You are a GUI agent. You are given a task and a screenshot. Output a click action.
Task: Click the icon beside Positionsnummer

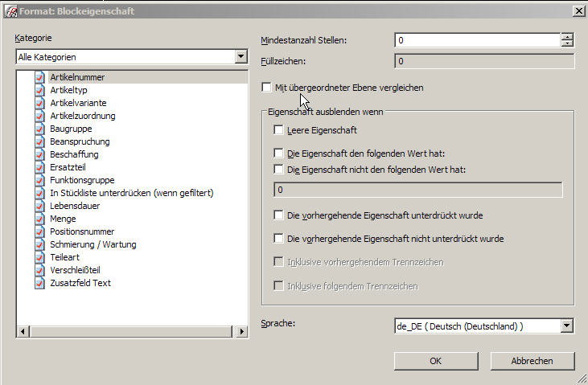pyautogui.click(x=39, y=231)
